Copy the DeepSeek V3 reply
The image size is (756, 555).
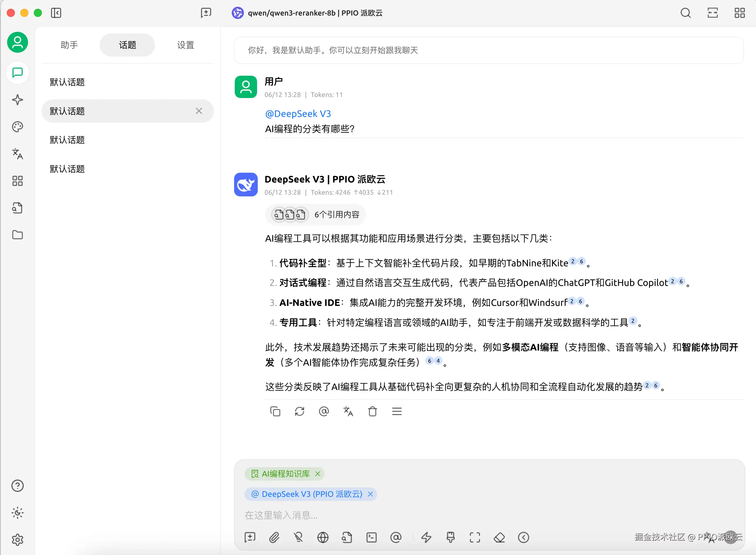pyautogui.click(x=275, y=411)
